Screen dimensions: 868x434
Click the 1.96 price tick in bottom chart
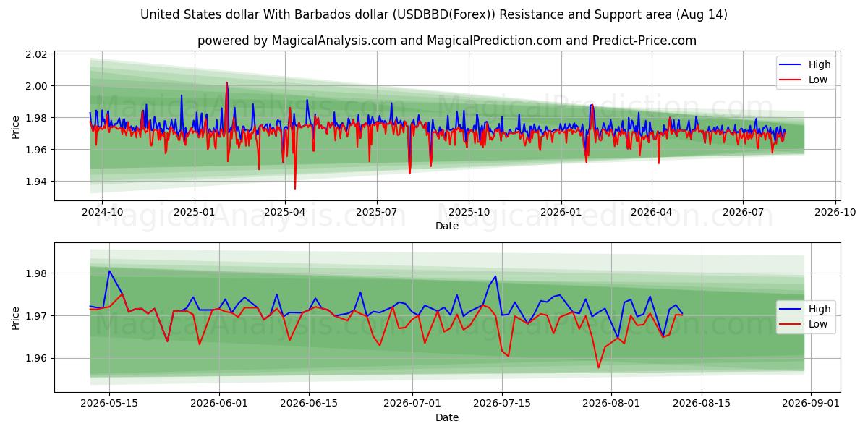coord(37,359)
